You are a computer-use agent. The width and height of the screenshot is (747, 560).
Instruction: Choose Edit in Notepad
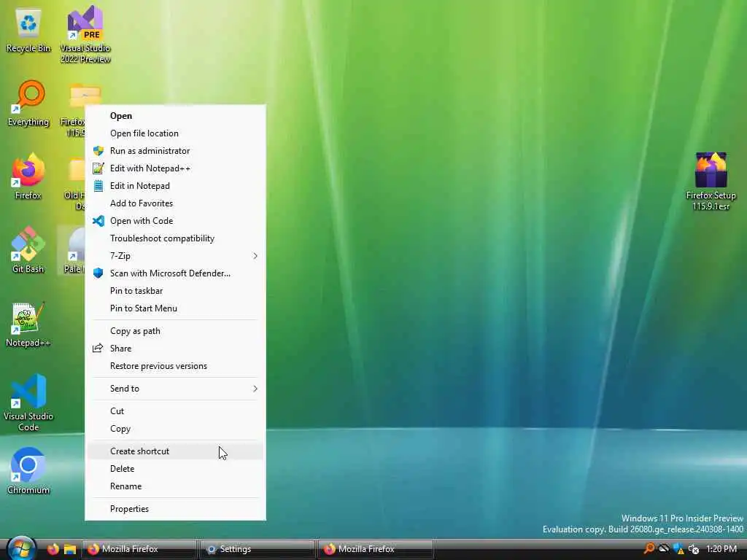(175, 186)
